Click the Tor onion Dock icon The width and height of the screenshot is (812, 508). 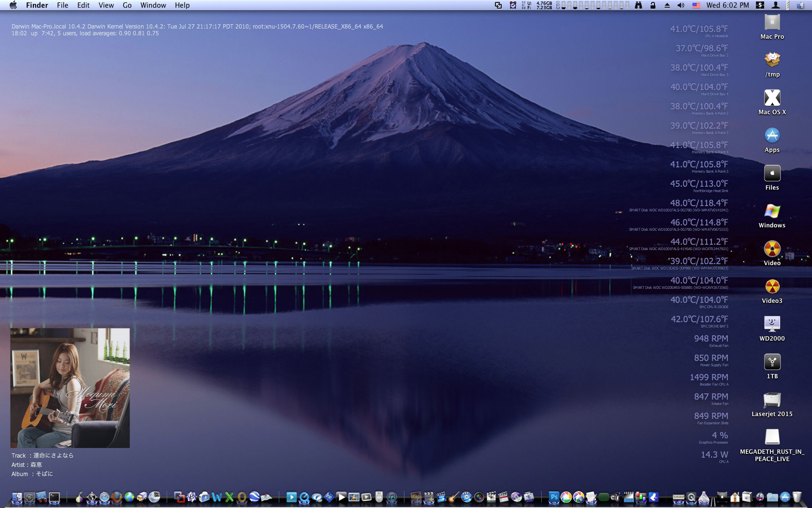pyautogui.click(x=79, y=497)
